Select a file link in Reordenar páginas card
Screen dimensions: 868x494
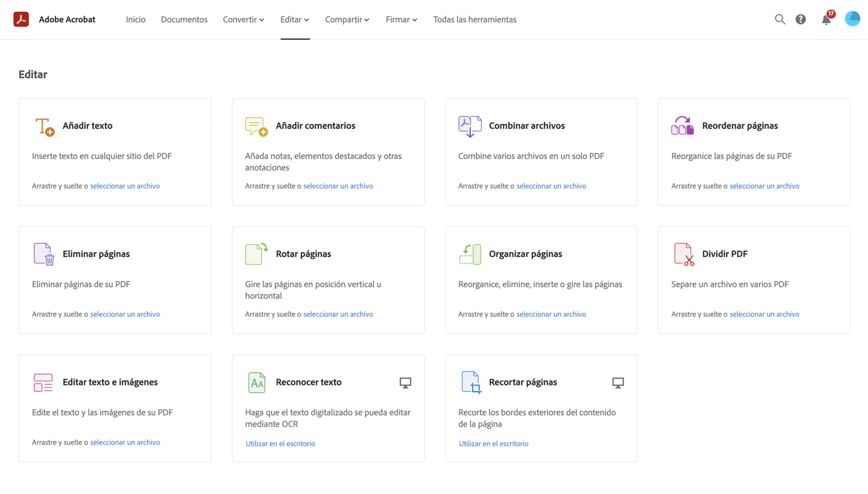tap(764, 186)
